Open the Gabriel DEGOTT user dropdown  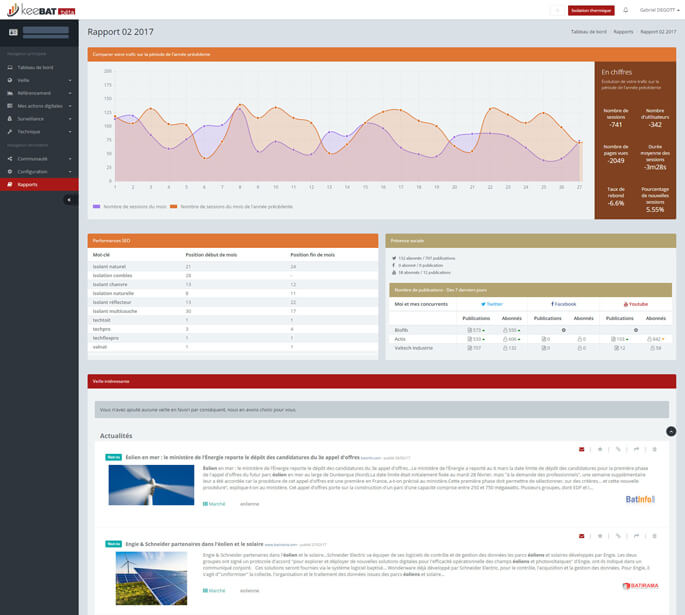659,10
